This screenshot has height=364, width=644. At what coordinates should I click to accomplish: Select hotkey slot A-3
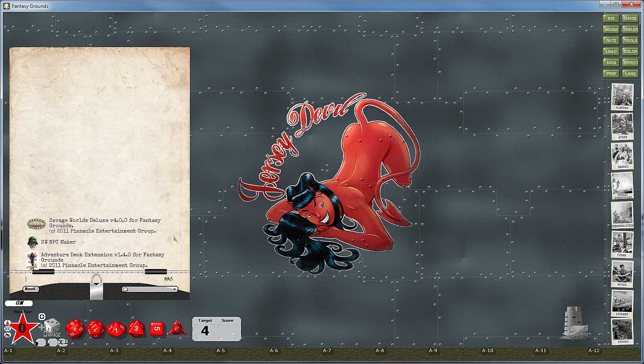(x=114, y=350)
